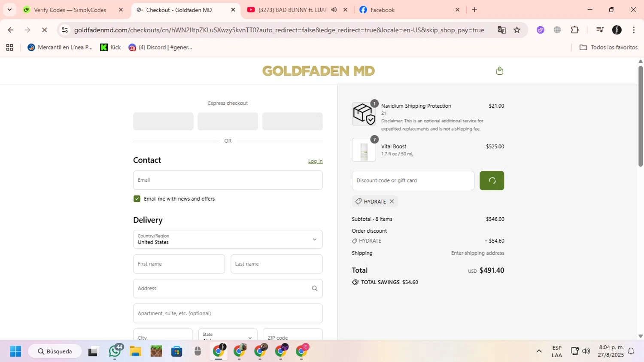Open Todos los favoritos folder
Viewport: 644px width, 362px height.
pyautogui.click(x=608, y=47)
